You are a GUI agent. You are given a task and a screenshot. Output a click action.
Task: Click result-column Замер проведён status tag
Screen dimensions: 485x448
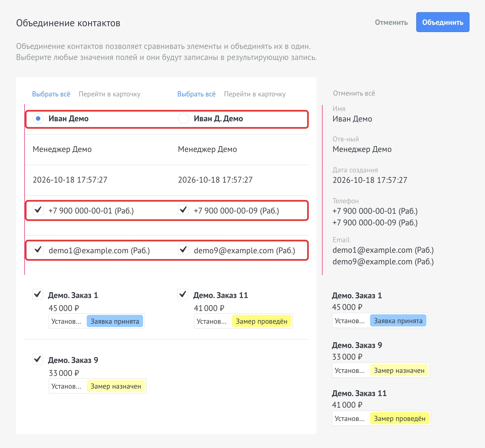point(400,418)
